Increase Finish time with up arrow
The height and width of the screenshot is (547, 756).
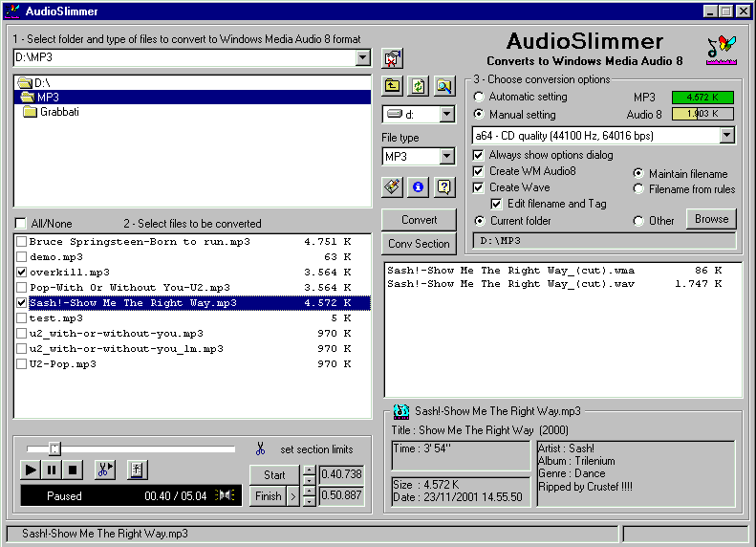coord(309,491)
